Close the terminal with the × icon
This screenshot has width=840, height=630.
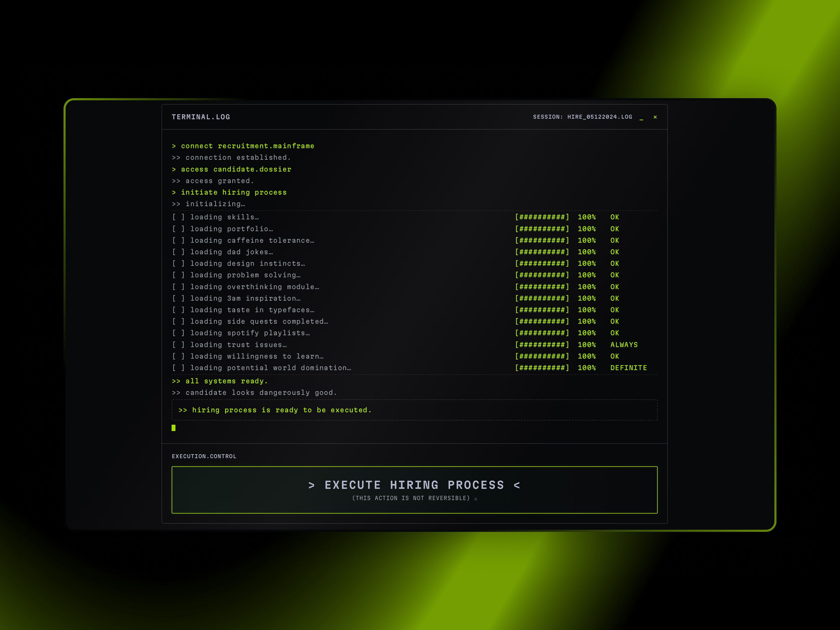pyautogui.click(x=655, y=117)
